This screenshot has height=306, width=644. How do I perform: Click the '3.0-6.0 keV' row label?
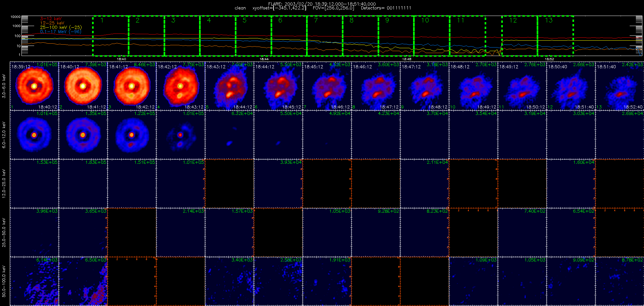click(x=4, y=86)
